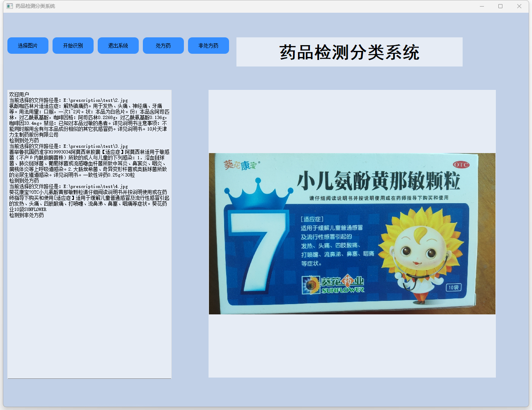Click the 药品检测分类系统 title banner
The width and height of the screenshot is (532, 410).
(x=349, y=52)
